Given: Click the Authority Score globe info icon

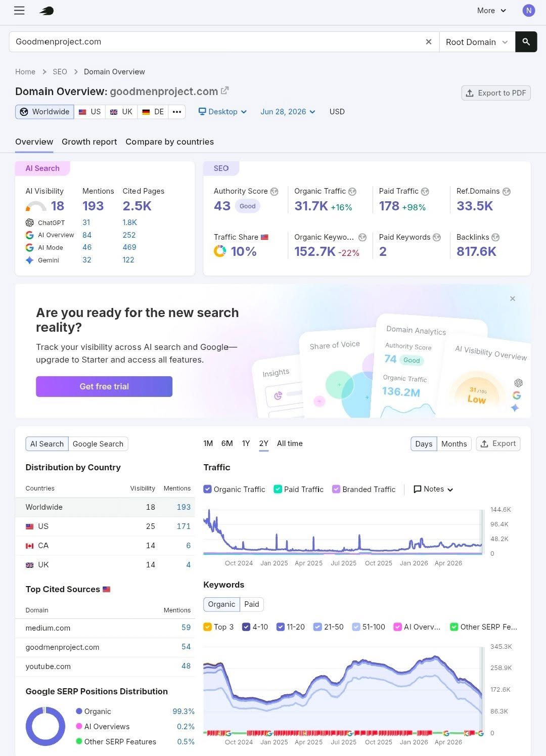Looking at the screenshot, I should tap(275, 192).
